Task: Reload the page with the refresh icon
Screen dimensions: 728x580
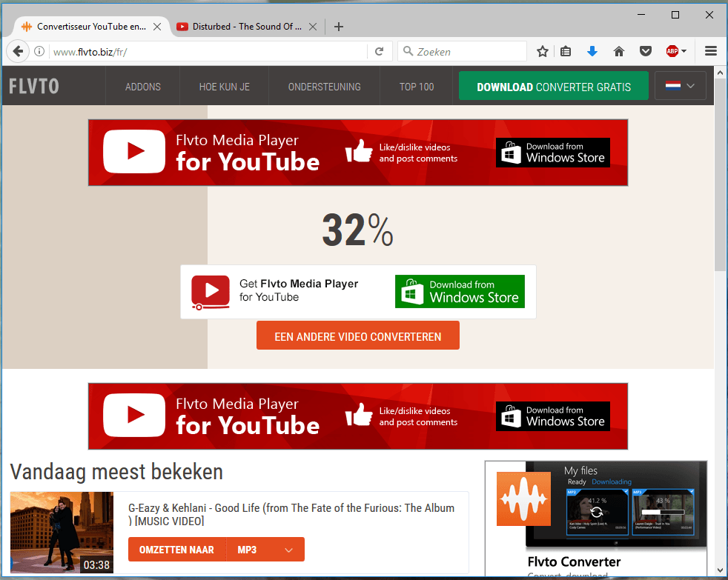Action: 380,52
